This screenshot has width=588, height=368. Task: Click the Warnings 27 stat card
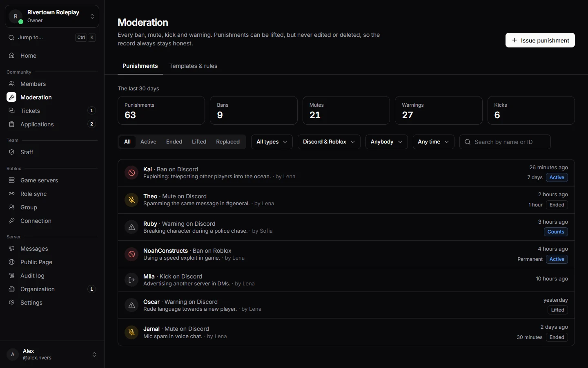point(439,110)
